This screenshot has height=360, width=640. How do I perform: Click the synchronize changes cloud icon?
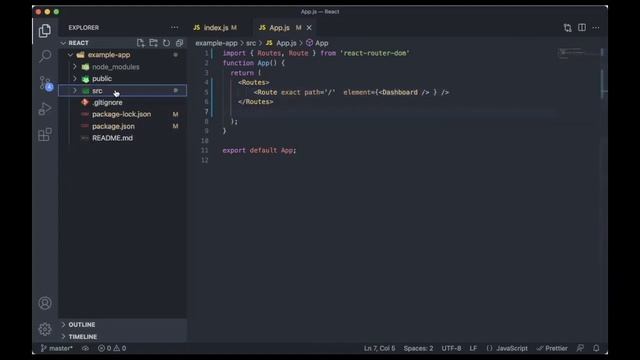[85, 348]
